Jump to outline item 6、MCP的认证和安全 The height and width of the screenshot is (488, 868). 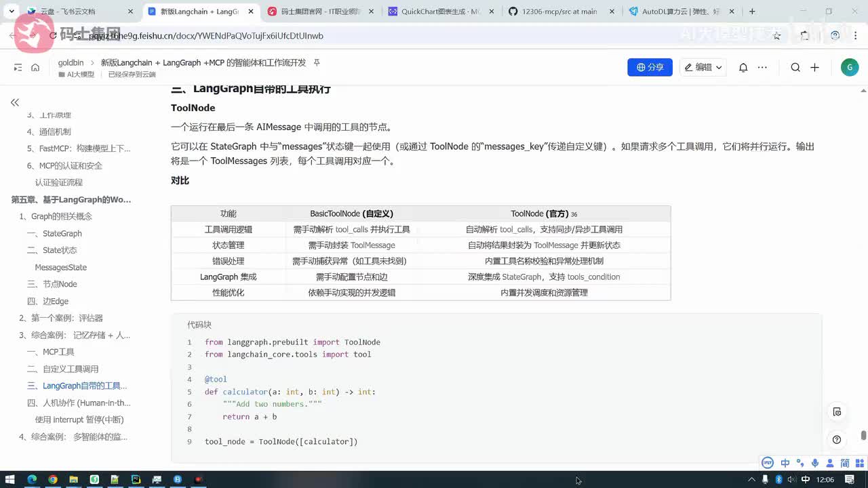pos(65,165)
